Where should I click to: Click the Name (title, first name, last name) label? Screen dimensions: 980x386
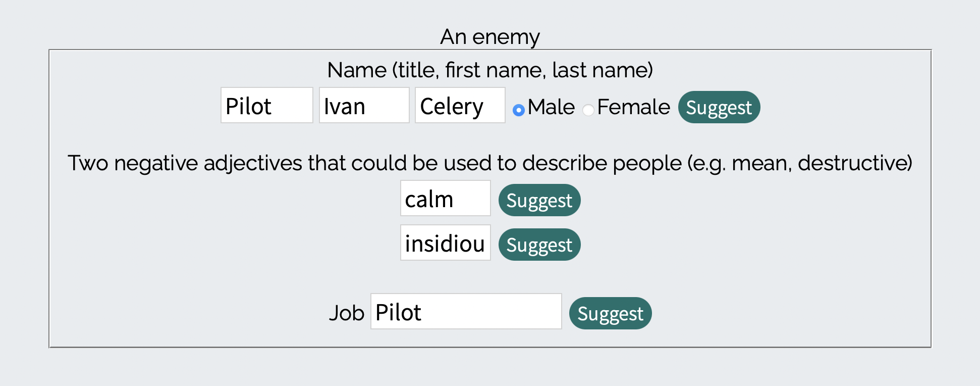coord(489,70)
